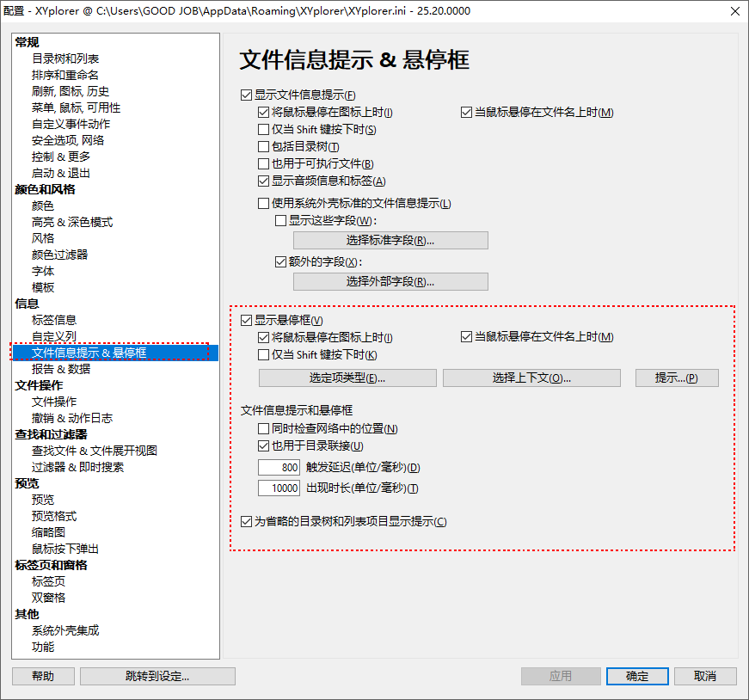749x700 pixels.
Task: Open 报告 & 数据 settings
Action: pyautogui.click(x=61, y=369)
